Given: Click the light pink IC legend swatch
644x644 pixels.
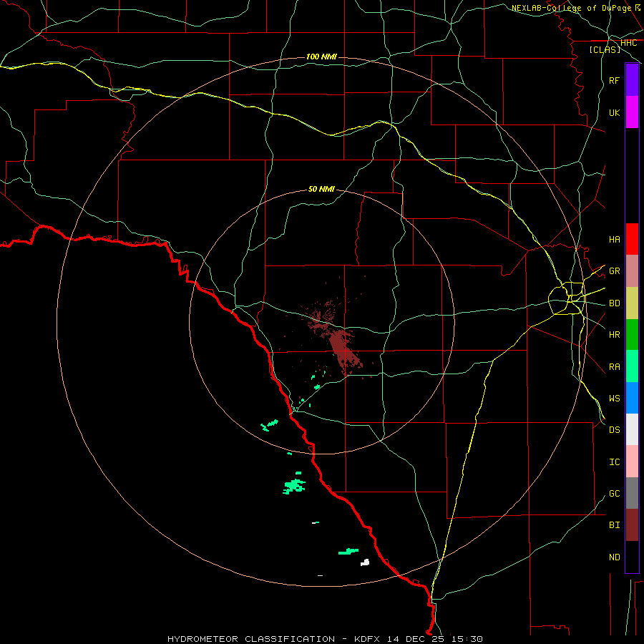Looking at the screenshot, I should tap(632, 462).
